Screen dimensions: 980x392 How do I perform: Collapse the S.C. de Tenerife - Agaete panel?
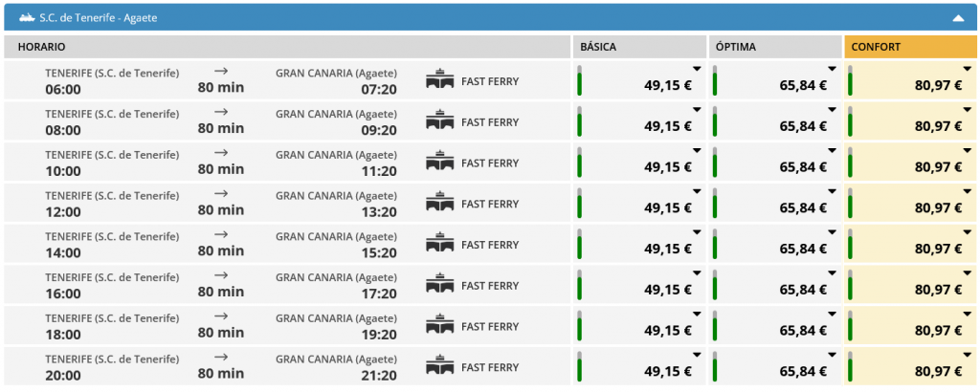(x=957, y=17)
